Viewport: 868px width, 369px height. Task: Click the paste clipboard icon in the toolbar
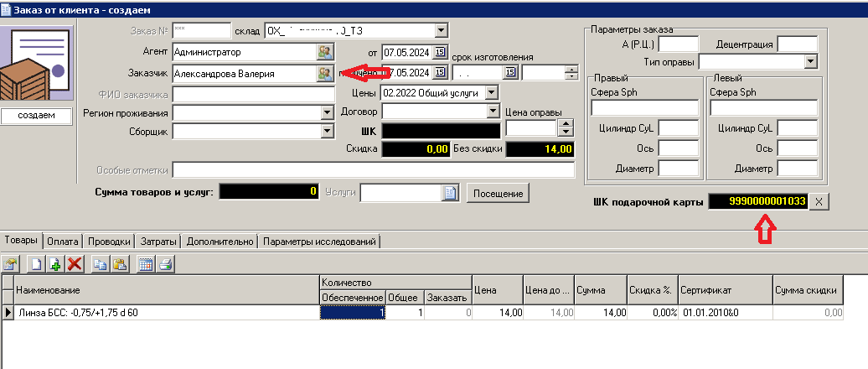120,264
